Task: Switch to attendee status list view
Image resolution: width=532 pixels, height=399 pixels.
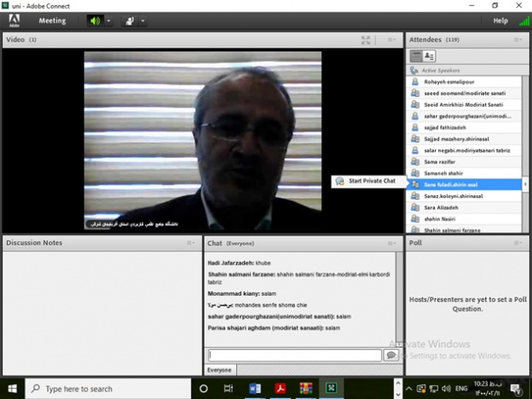Action: tap(416, 56)
